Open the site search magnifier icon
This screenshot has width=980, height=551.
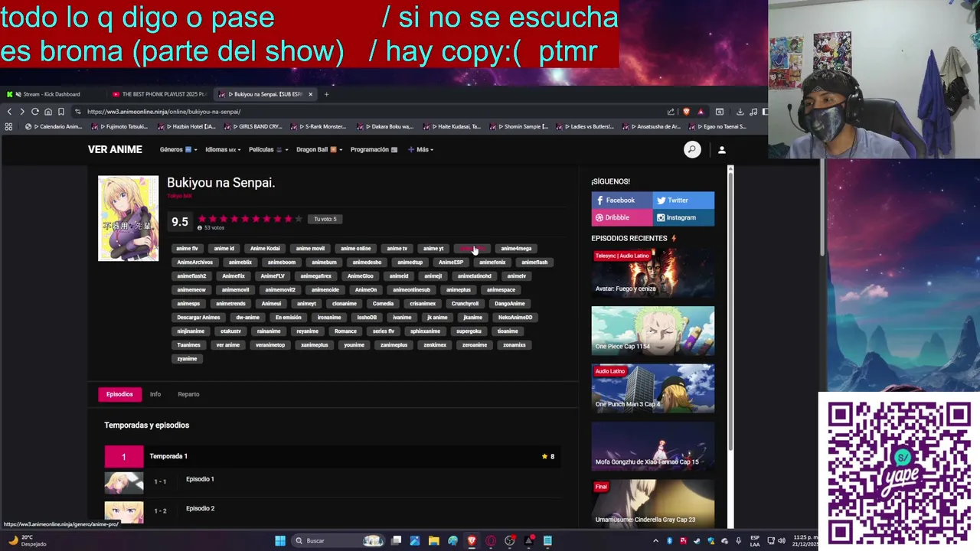692,150
